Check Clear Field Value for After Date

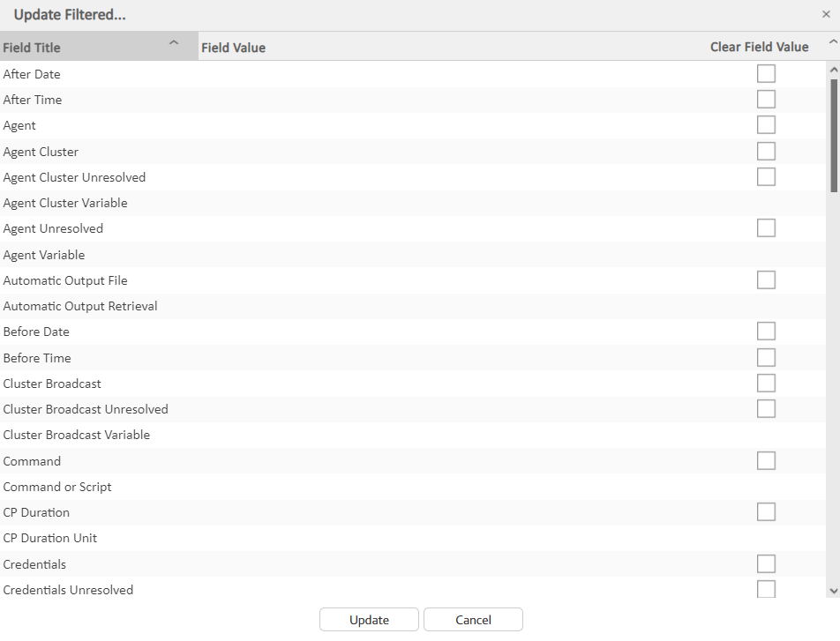point(766,74)
